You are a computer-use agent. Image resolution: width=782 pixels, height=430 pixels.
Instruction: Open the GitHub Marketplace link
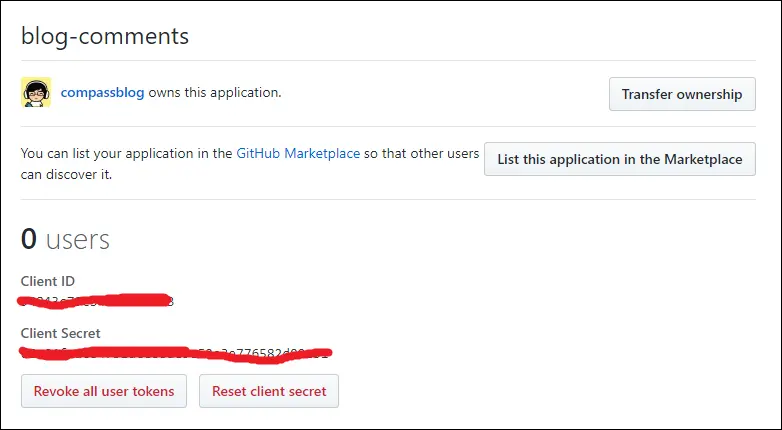point(298,153)
